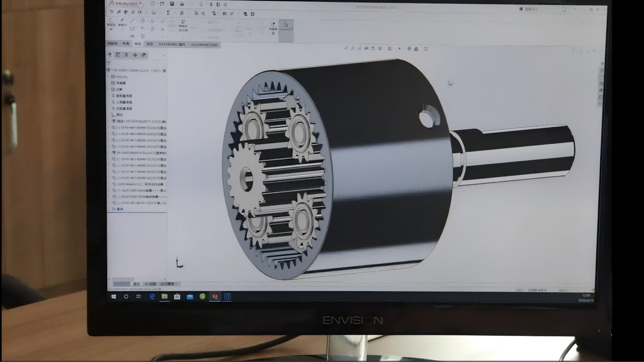This screenshot has height=362, width=644.
Task: Click the filter funnel icon in tree
Action: (109, 63)
